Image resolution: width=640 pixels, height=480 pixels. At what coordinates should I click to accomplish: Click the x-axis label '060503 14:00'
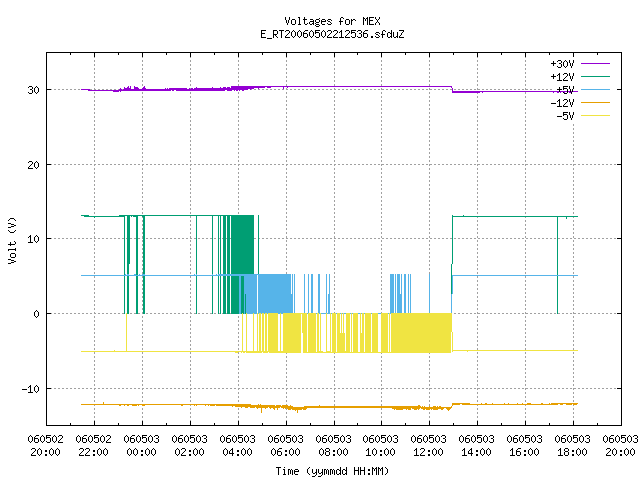tap(476, 446)
